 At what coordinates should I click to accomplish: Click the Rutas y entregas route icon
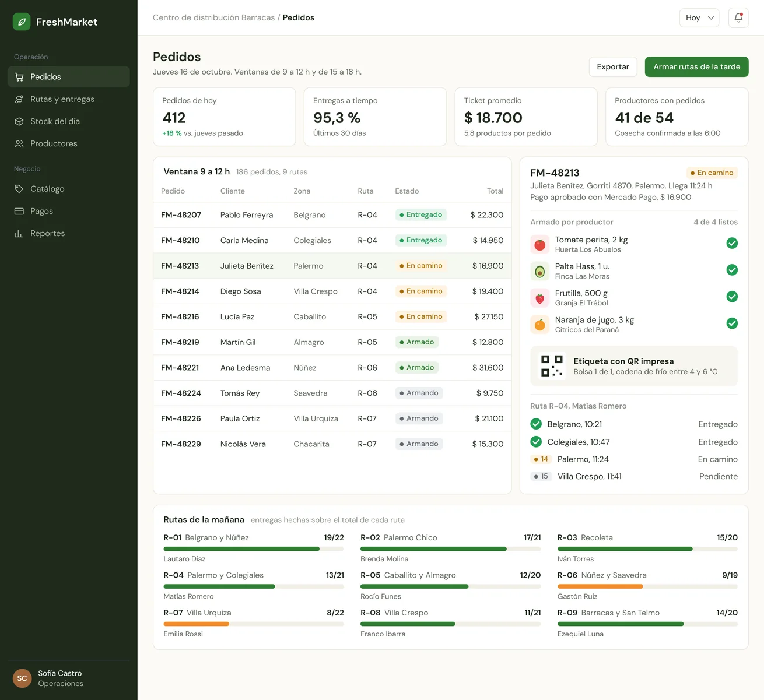(19, 99)
